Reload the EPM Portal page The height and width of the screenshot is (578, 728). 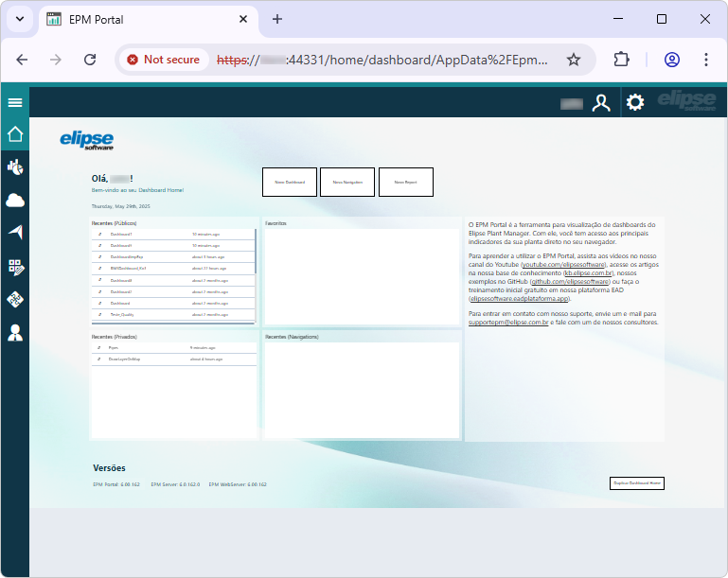click(x=90, y=60)
